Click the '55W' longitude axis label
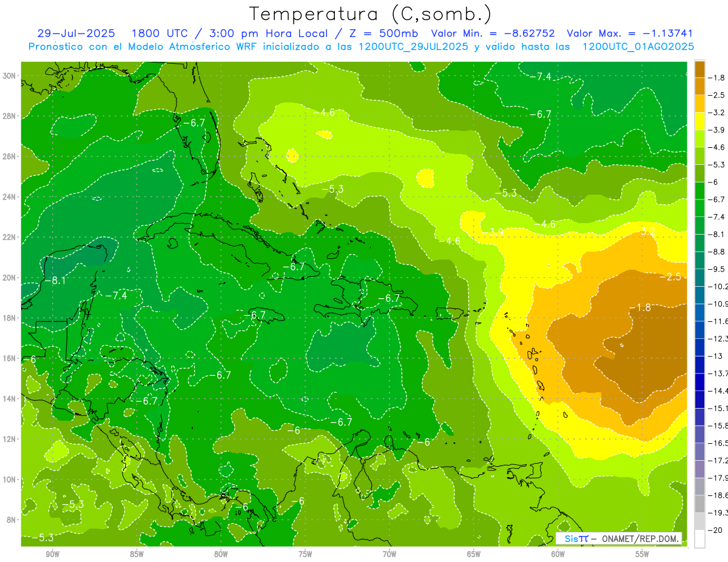The image size is (728, 562). point(642,554)
